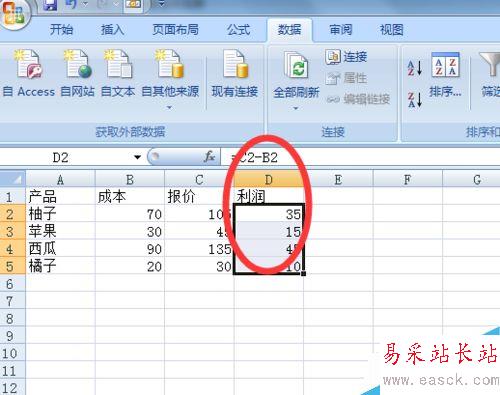This screenshot has height=395, width=500.
Task: Select column F header
Action: coord(408,180)
